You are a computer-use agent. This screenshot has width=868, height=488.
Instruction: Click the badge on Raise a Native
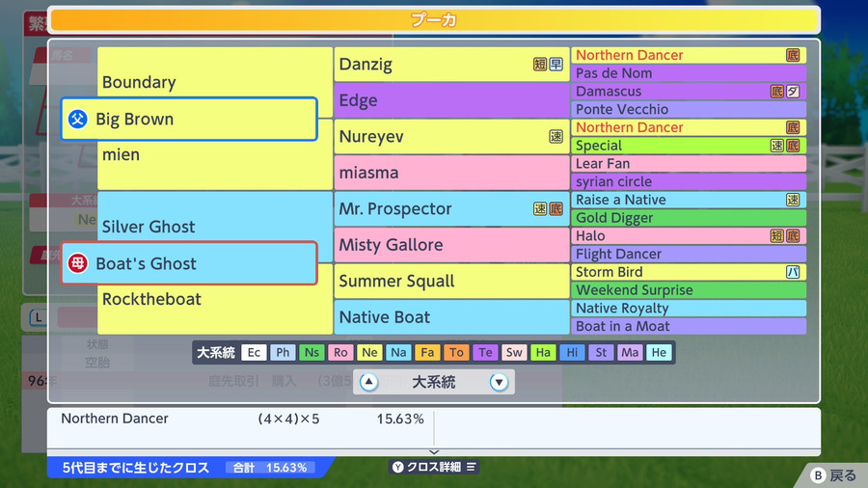click(x=793, y=200)
